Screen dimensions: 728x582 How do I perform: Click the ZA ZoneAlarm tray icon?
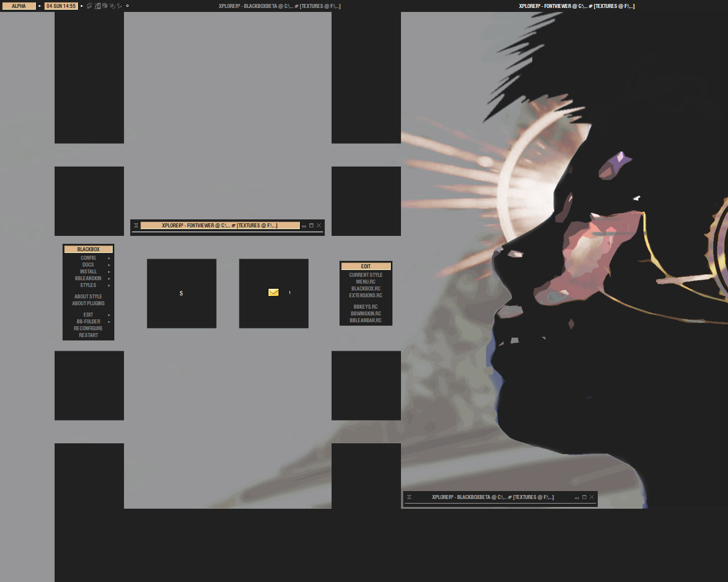[x=97, y=6]
